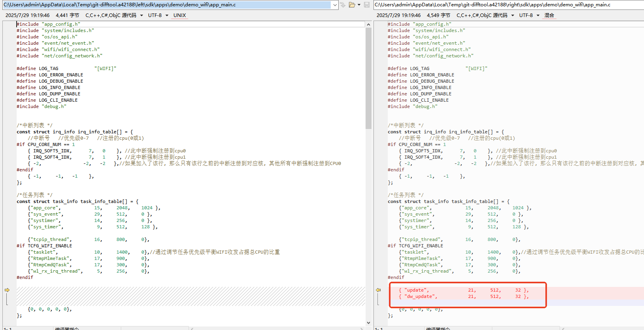Image resolution: width=644 pixels, height=330 pixels.
Task: Click {0, 0, 0, 0, 0} line in left pane
Action: (x=50, y=309)
